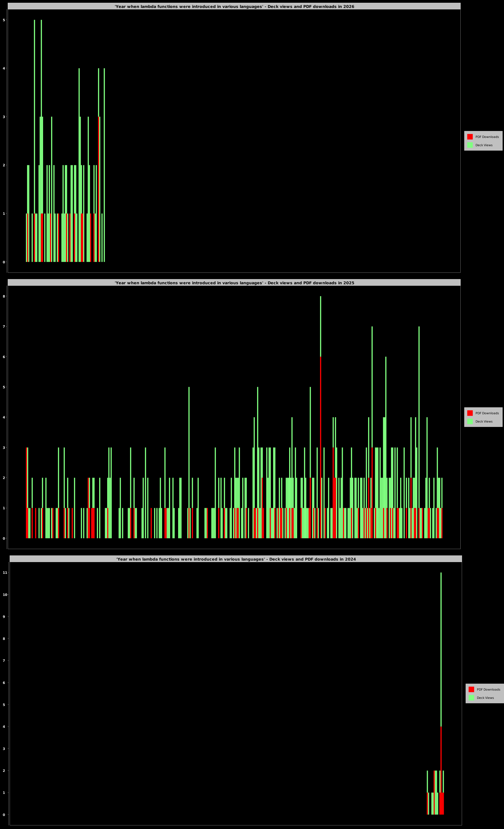Click green Deck Views swatch in 2025 legend
Image resolution: width=504 pixels, height=829 pixels.
tap(470, 421)
